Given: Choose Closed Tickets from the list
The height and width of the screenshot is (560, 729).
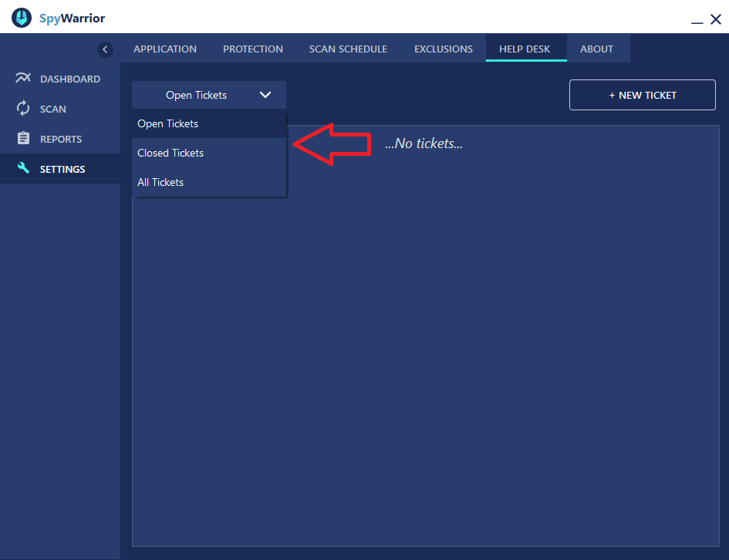Looking at the screenshot, I should tap(209, 153).
